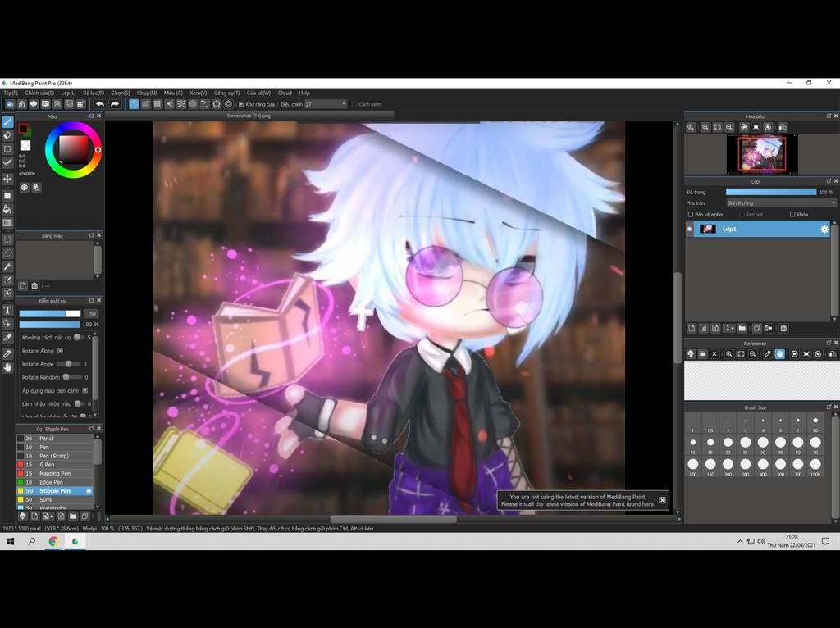Hide the Lớp1 layer visibility dot

click(x=689, y=229)
